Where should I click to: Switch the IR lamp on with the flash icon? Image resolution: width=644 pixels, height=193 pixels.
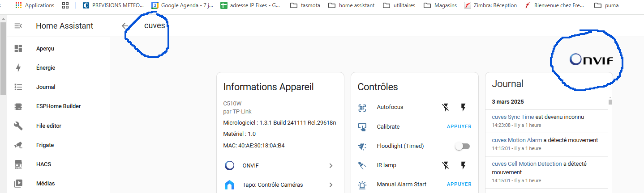point(464,165)
